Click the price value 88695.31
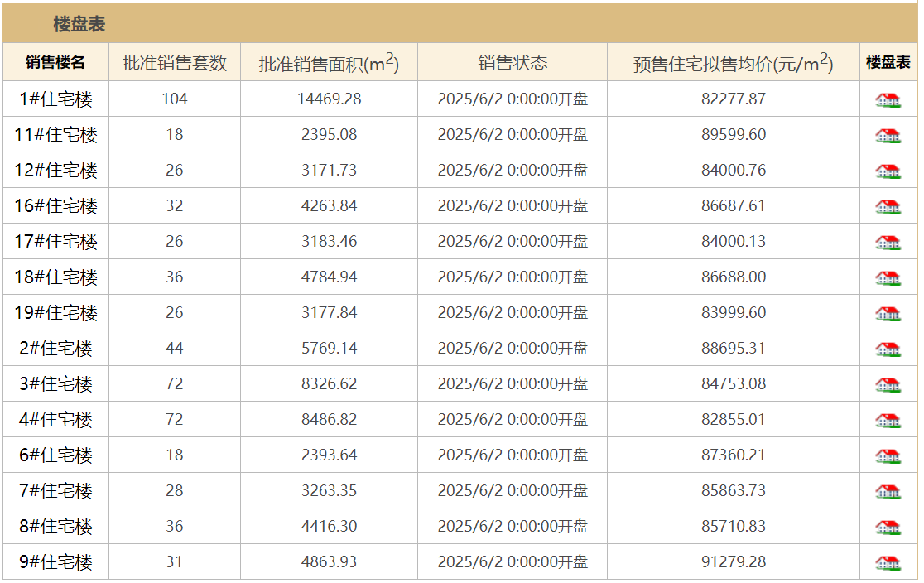The height and width of the screenshot is (583, 924). [733, 349]
